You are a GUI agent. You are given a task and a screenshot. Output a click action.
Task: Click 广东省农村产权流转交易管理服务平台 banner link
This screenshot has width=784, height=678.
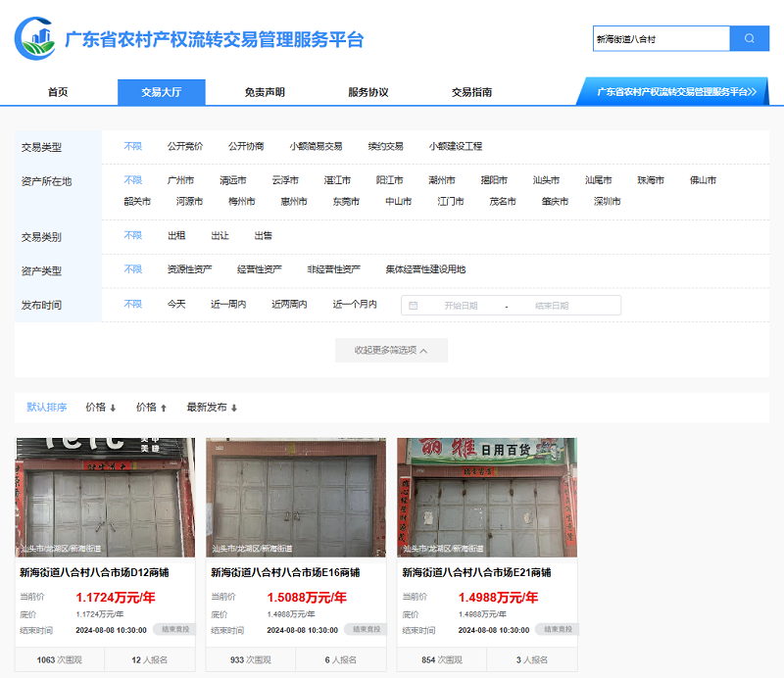[x=676, y=91]
